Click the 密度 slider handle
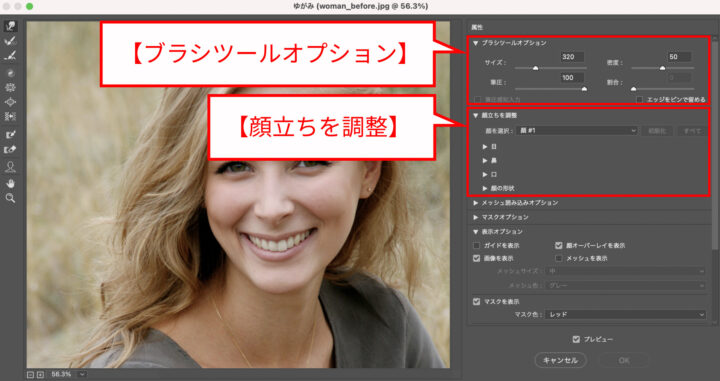This screenshot has height=381, width=720. click(662, 68)
